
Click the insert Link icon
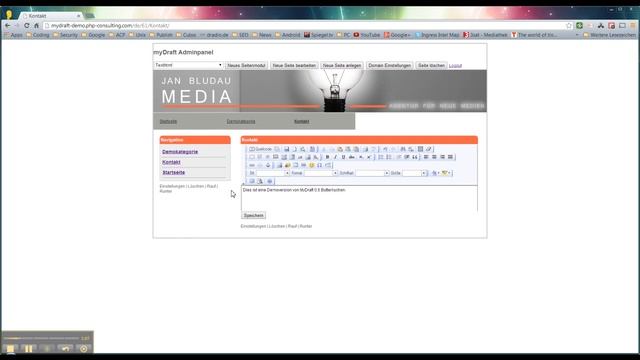pos(252,165)
